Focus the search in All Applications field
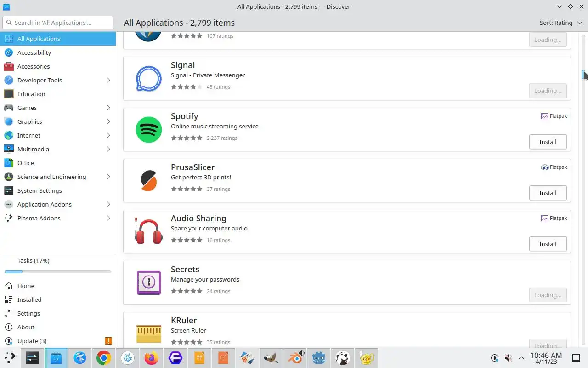Image resolution: width=588 pixels, height=368 pixels. pyautogui.click(x=58, y=23)
